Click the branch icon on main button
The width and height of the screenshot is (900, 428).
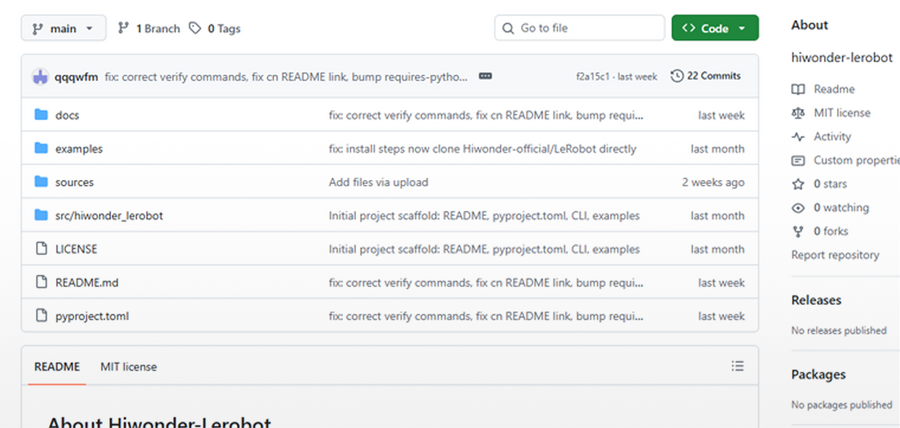[x=37, y=28]
